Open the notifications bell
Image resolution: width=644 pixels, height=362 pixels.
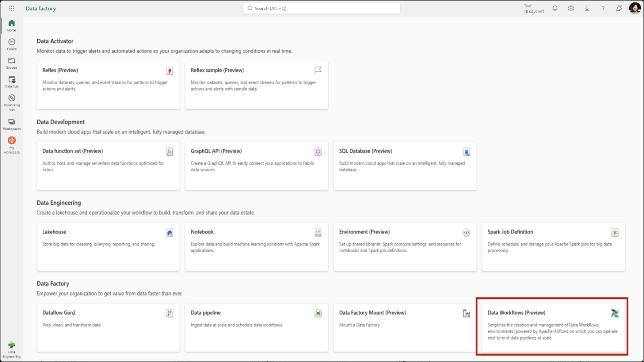point(555,8)
